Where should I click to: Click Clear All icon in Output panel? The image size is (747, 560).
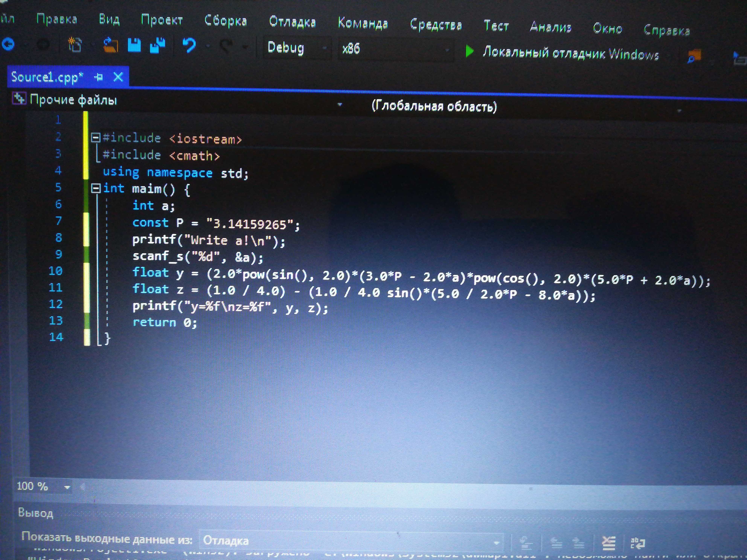pyautogui.click(x=609, y=543)
